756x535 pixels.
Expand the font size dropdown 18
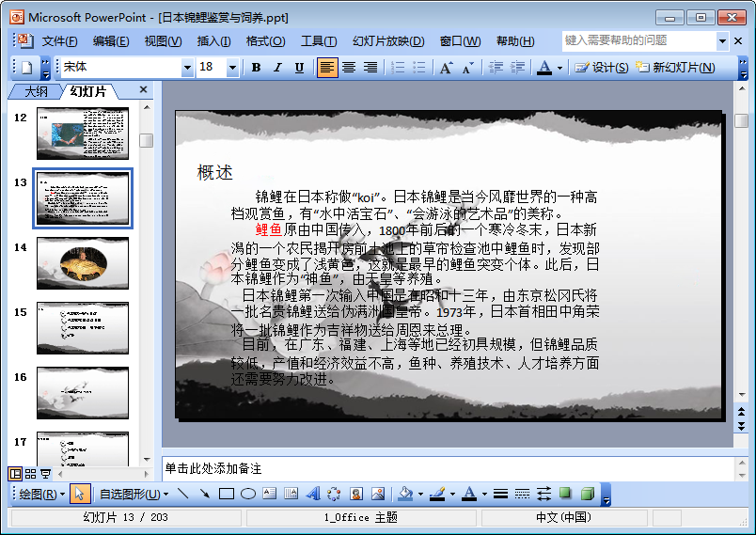click(232, 68)
